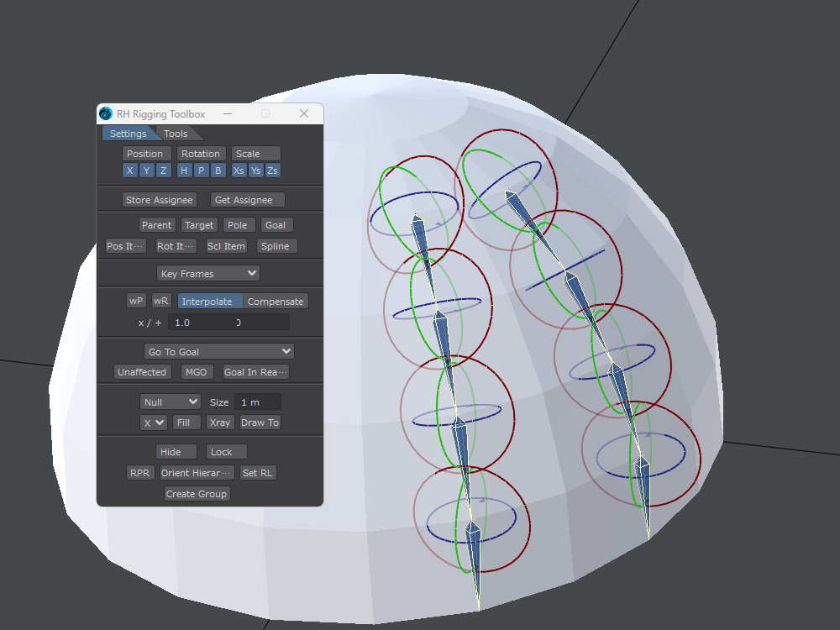Switch to the Tools tab
The image size is (840, 630).
pos(176,134)
